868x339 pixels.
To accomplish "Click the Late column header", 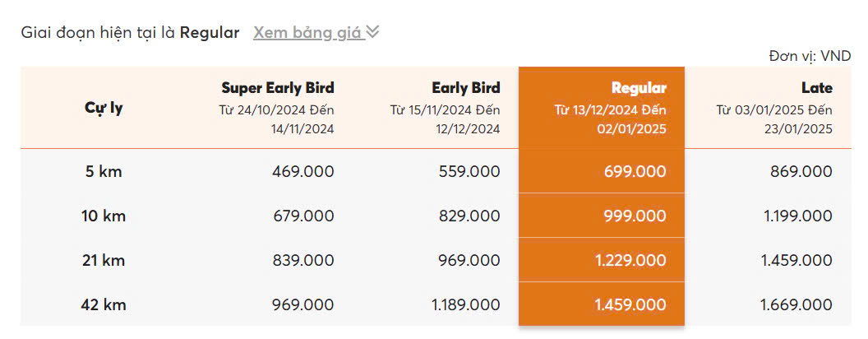I will click(x=816, y=88).
